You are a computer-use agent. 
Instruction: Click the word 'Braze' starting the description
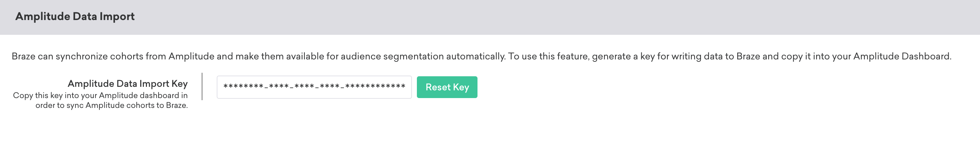point(23,56)
